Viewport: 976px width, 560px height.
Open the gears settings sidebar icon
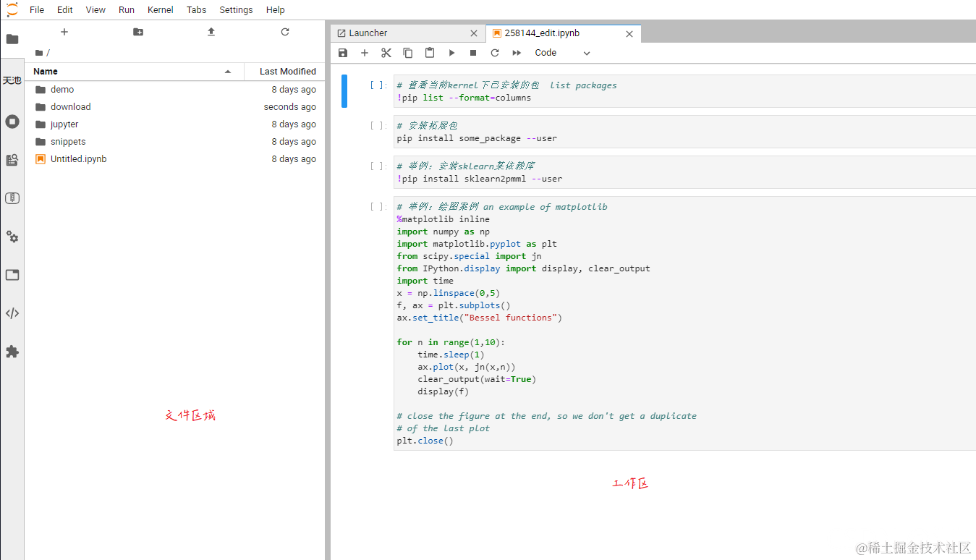click(12, 237)
